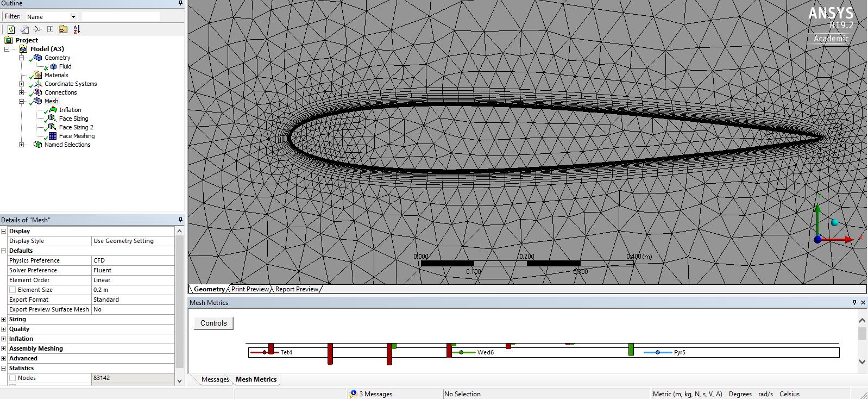The width and height of the screenshot is (868, 399).
Task: Click the Physics Preference CFD value
Action: point(133,260)
